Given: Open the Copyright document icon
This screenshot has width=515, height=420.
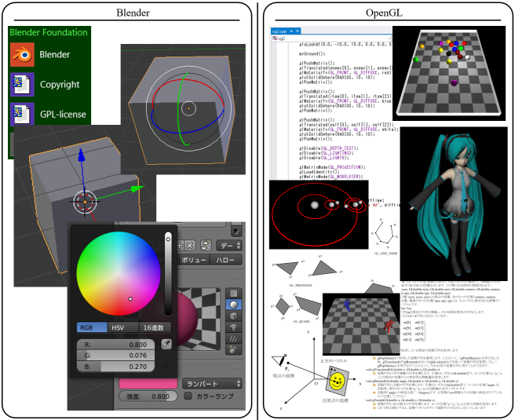Looking at the screenshot, I should (x=22, y=85).
